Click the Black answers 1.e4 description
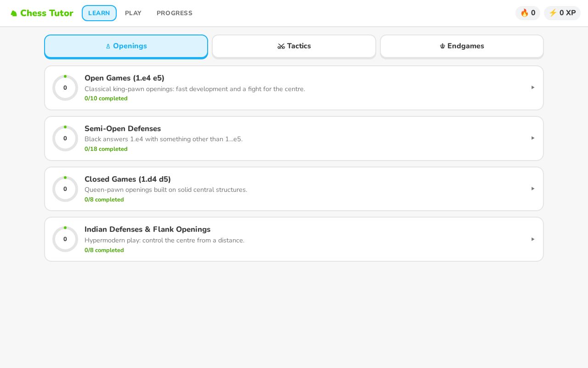The image size is (588, 368). [x=164, y=139]
